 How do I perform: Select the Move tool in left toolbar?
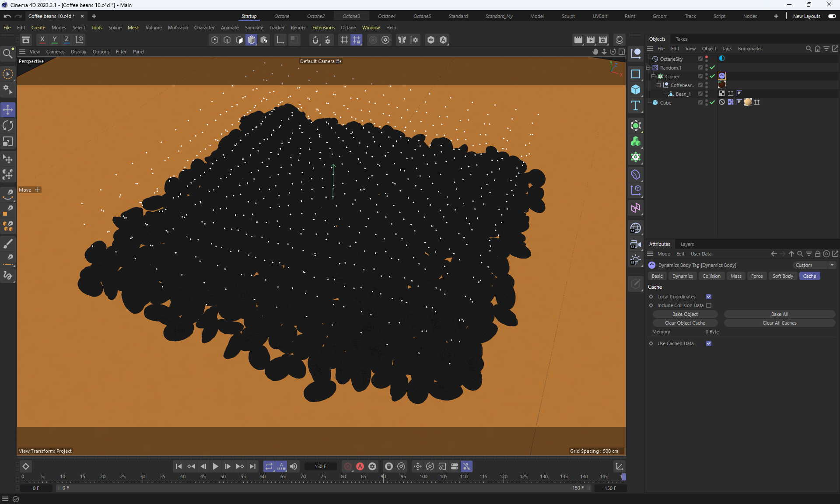(x=8, y=110)
